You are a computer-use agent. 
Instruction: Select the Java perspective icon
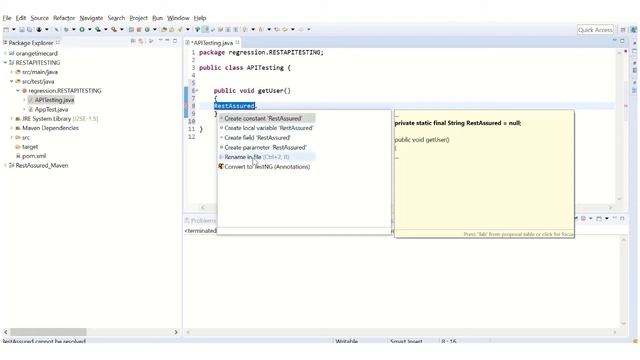coord(633,30)
